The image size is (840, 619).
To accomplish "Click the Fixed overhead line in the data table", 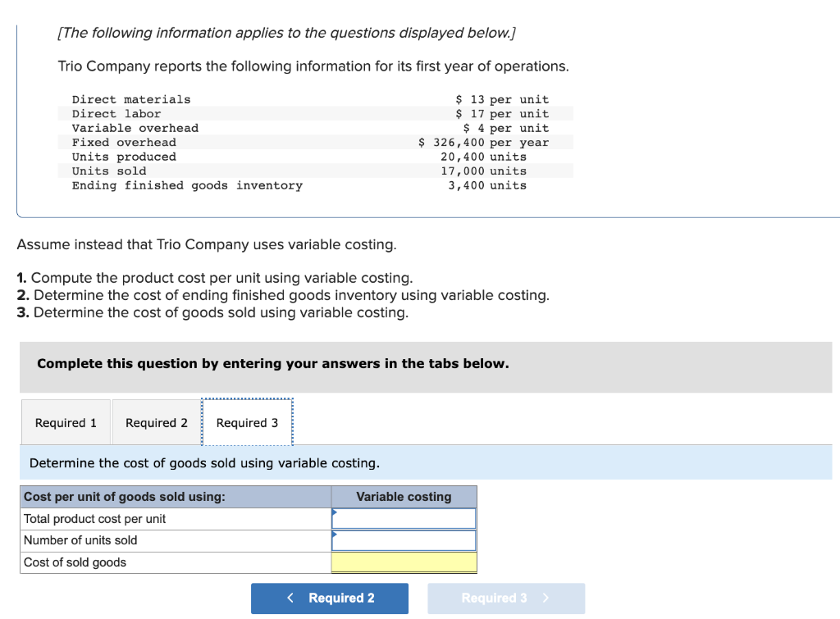I will pyautogui.click(x=124, y=142).
